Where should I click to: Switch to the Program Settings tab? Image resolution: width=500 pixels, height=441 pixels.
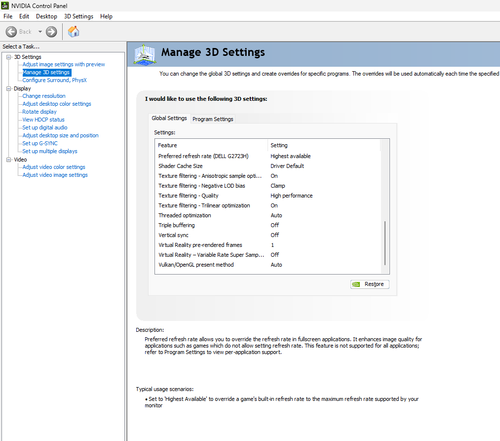coord(213,119)
